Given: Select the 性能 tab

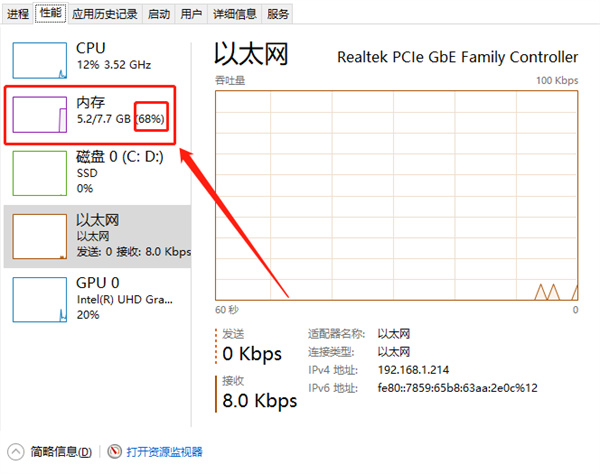Looking at the screenshot, I should click(x=50, y=14).
